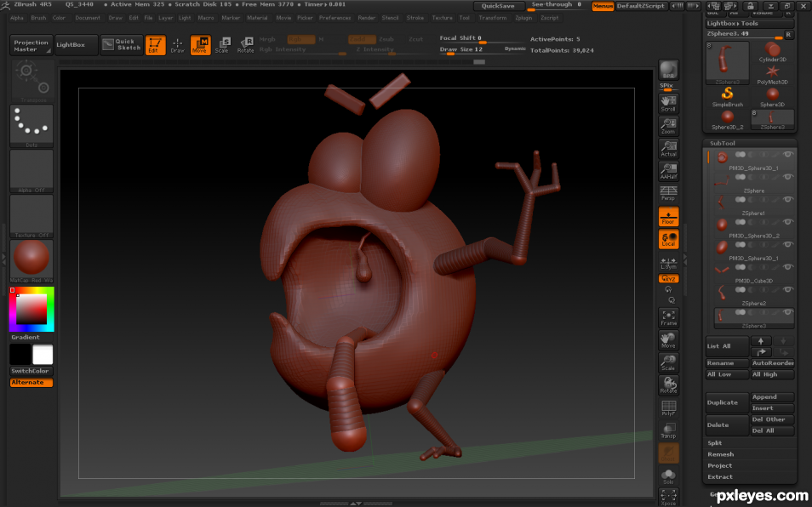Toggle Persp perspective view
The width and height of the screenshot is (812, 507).
click(668, 193)
